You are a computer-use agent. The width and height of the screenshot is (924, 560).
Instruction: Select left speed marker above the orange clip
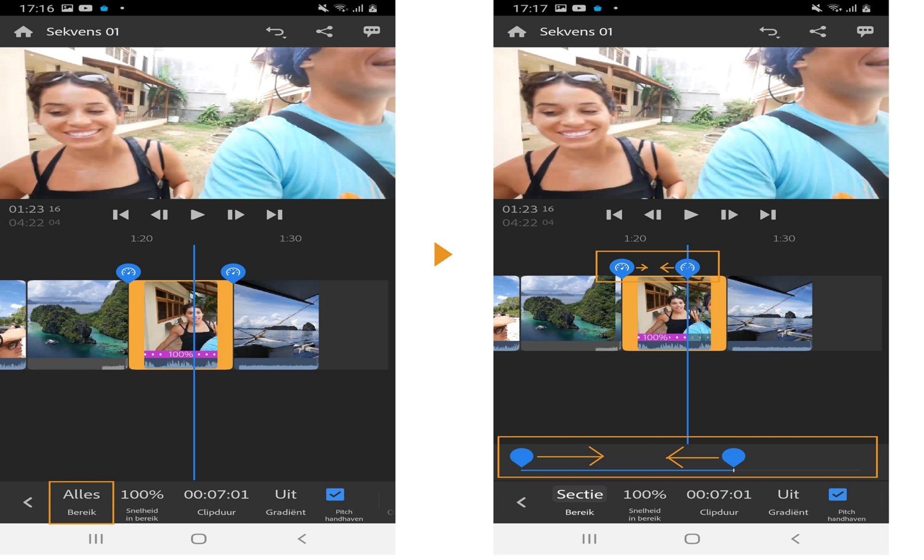(x=128, y=272)
